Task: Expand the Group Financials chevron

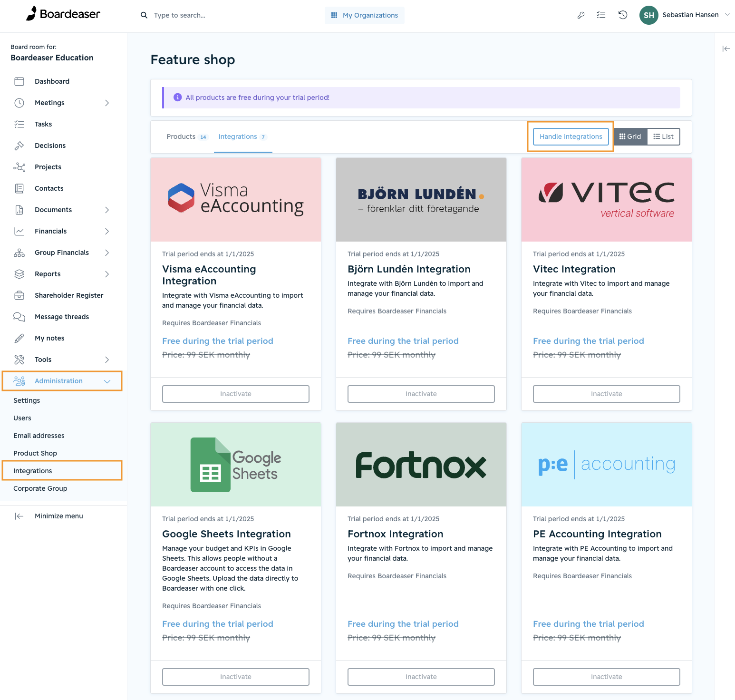Action: (107, 253)
